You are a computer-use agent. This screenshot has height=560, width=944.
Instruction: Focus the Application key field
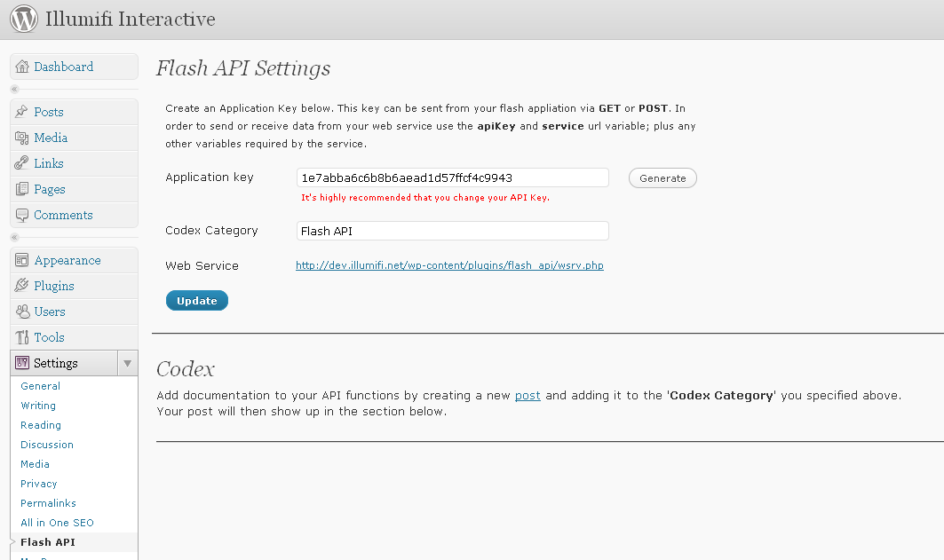(453, 177)
